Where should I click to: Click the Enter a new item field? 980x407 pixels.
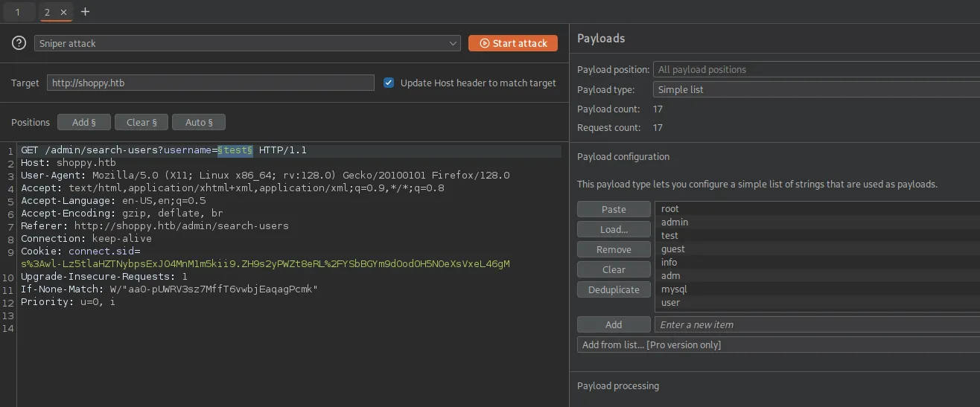[x=815, y=324]
